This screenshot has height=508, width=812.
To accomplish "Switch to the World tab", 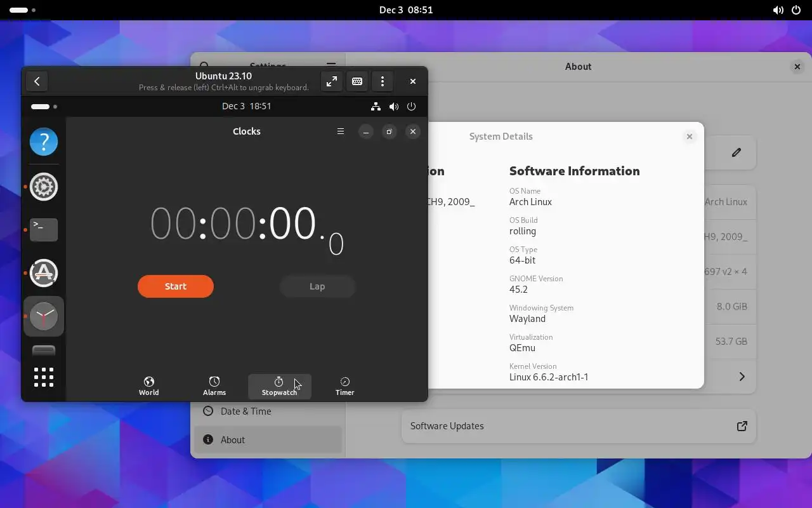I will (x=149, y=386).
